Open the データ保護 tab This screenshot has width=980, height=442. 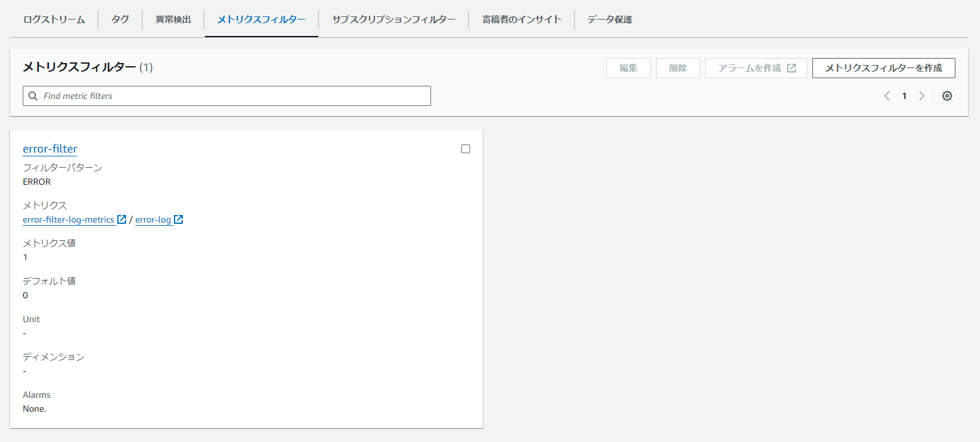(609, 20)
